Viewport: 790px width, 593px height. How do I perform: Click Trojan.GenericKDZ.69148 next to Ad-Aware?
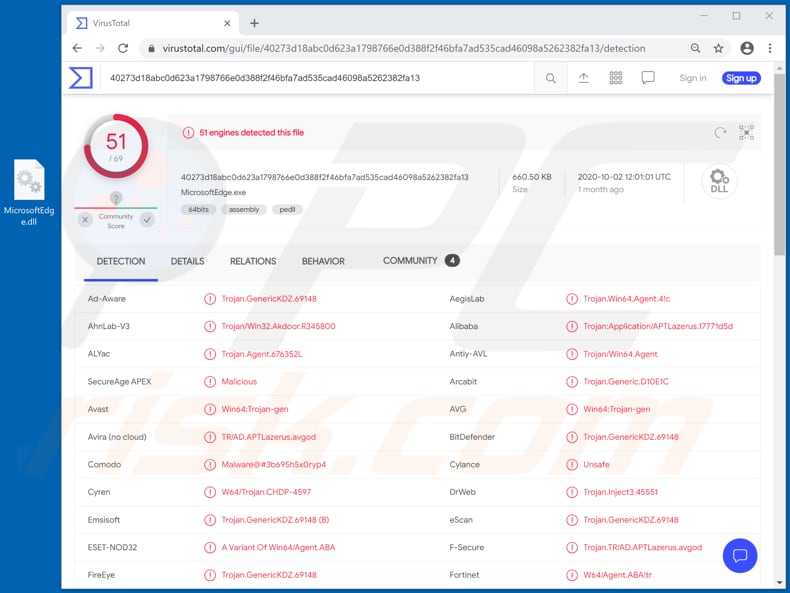pyautogui.click(x=269, y=299)
